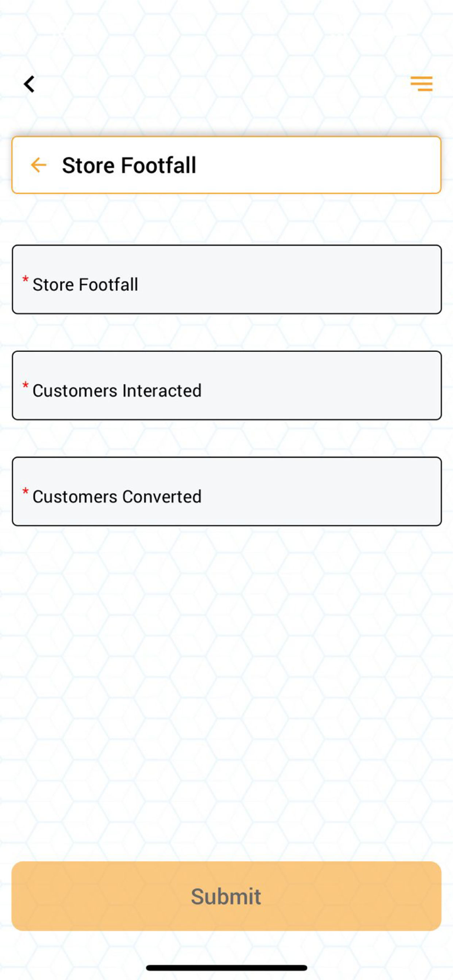This screenshot has height=980, width=453.
Task: Focus the Store Footfall input field
Action: point(226,279)
